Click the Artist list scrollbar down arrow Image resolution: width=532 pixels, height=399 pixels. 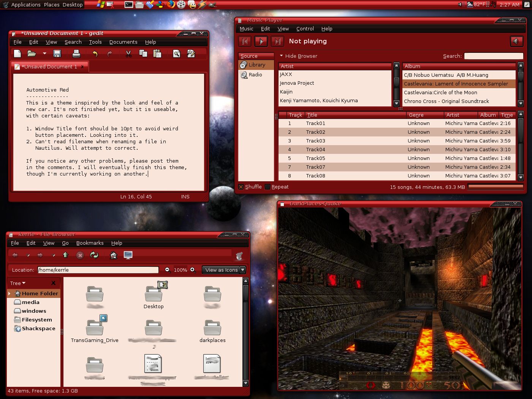[396, 103]
